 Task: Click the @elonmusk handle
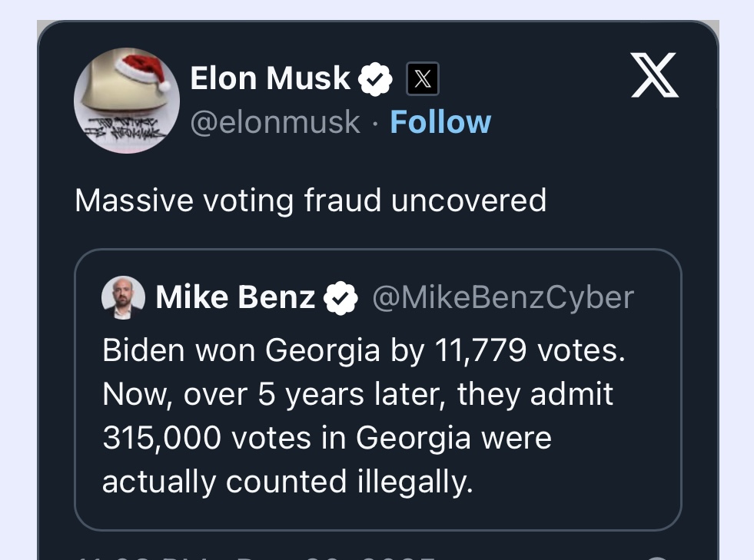[274, 122]
